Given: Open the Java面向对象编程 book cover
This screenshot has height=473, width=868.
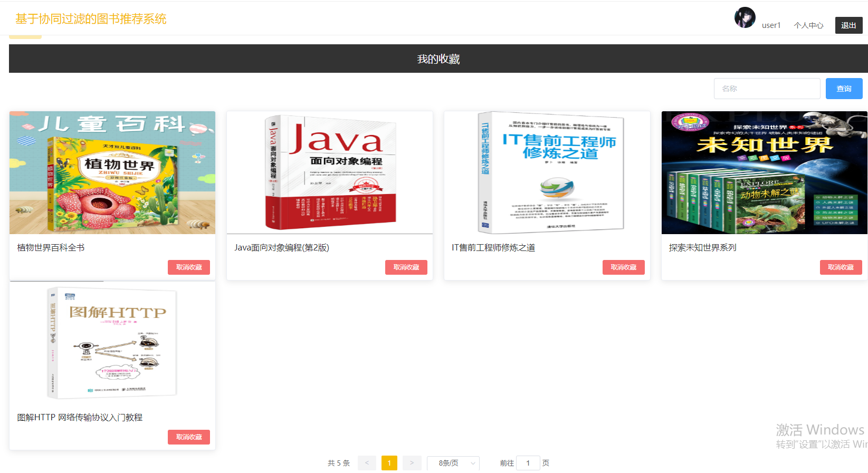Looking at the screenshot, I should pos(330,172).
